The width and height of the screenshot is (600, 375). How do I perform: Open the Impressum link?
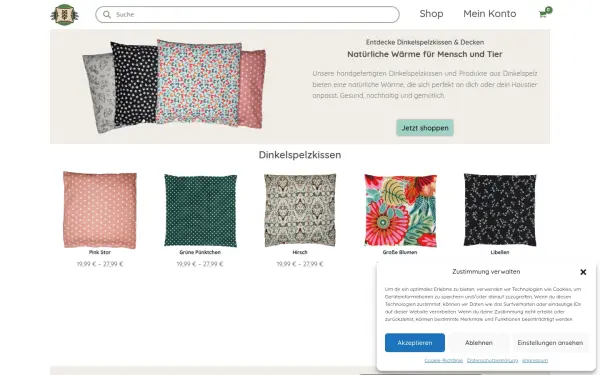click(535, 360)
